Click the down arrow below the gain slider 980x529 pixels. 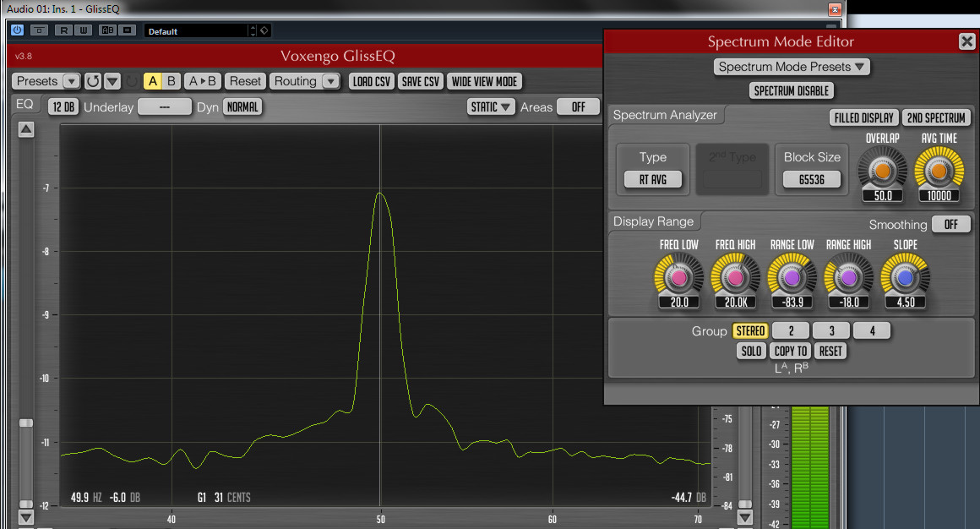click(25, 518)
